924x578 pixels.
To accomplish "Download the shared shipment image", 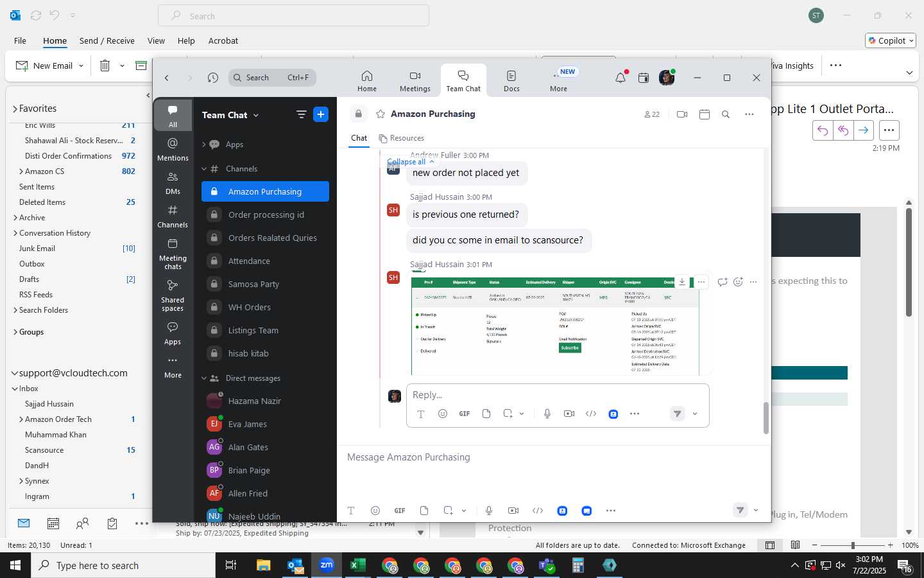I will click(682, 282).
